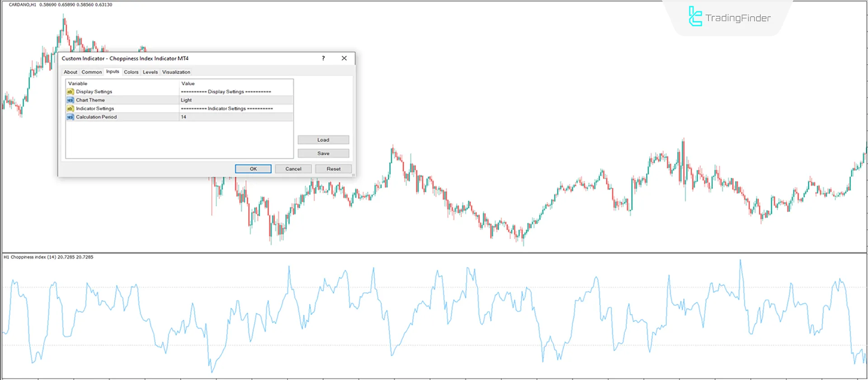Open the Chart Theme value Light
The height and width of the screenshot is (380, 868).
235,100
